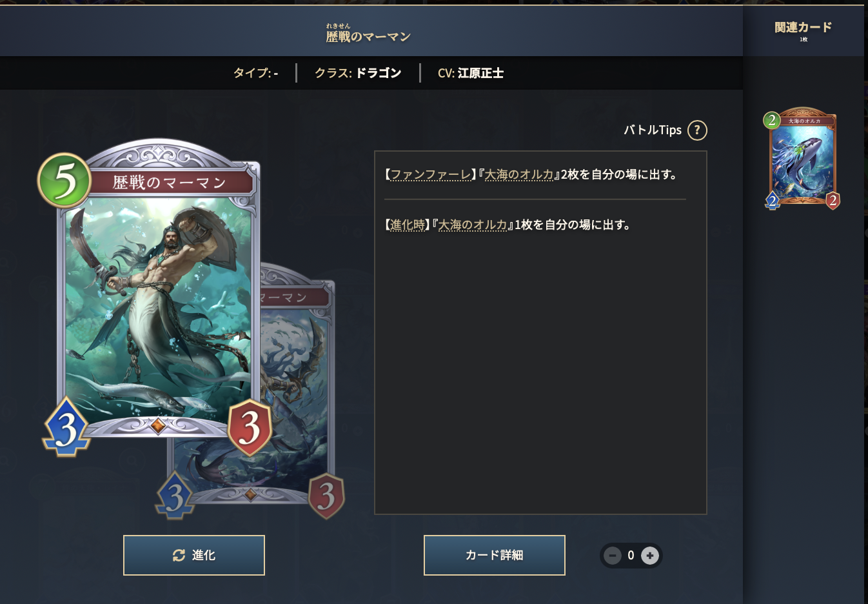
Task: Click the 関連カード heading
Action: [x=803, y=27]
